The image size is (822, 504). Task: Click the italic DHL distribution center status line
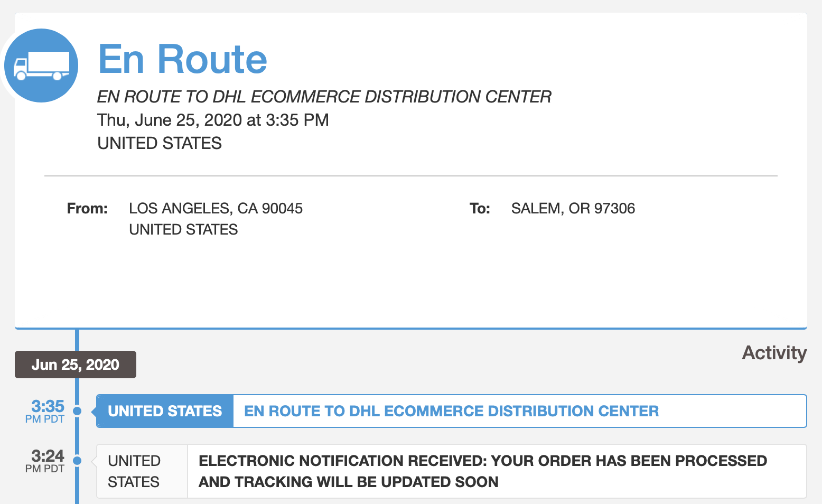(324, 97)
